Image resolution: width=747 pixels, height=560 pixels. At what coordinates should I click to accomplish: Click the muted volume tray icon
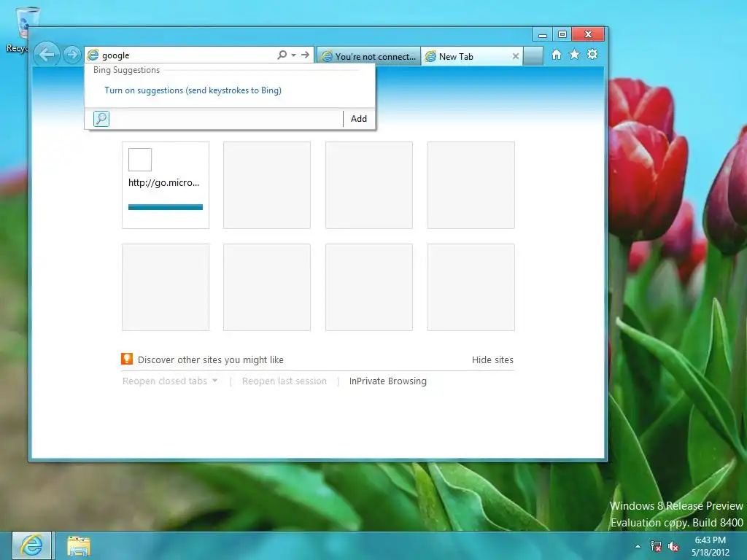[673, 546]
